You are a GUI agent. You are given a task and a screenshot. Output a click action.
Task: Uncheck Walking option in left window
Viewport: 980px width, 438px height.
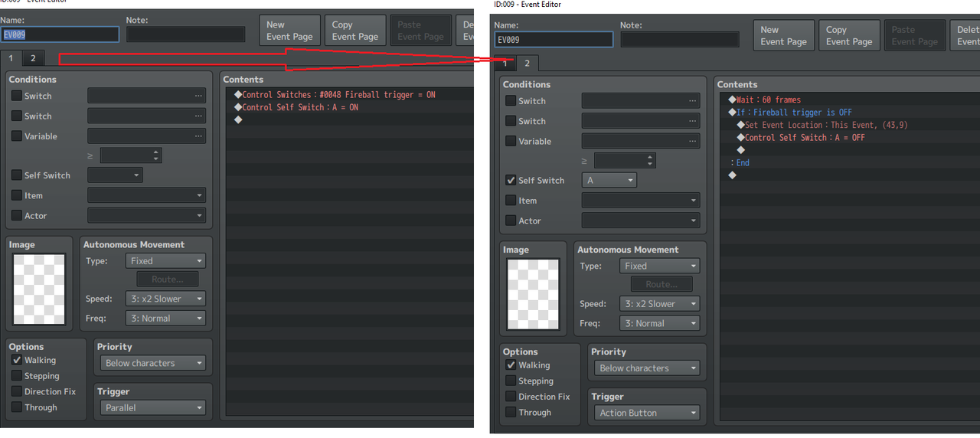[x=17, y=360]
